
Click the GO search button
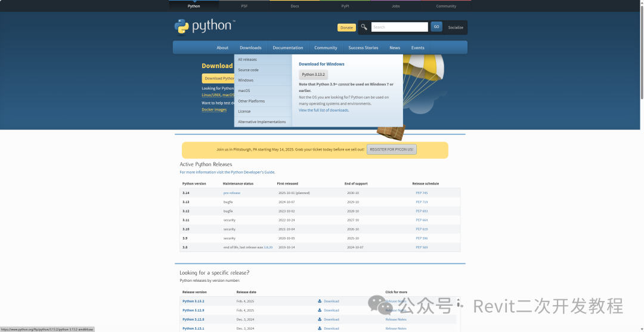click(x=436, y=27)
